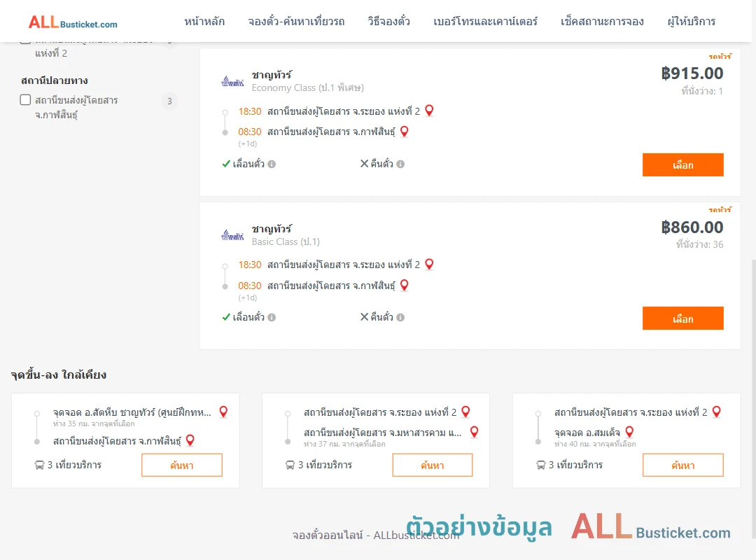This screenshot has width=756, height=560.
Task: Click ชาญทัวร์ operator logo in Economy Class card
Action: pos(233,81)
